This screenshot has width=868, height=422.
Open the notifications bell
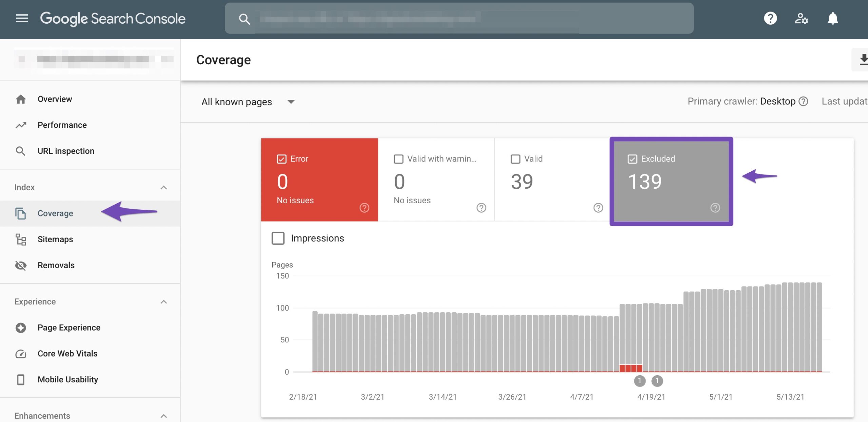pyautogui.click(x=832, y=18)
